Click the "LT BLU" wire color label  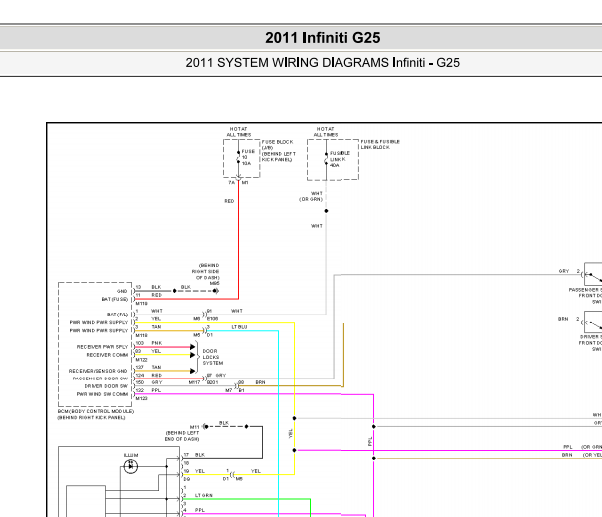tap(239, 327)
